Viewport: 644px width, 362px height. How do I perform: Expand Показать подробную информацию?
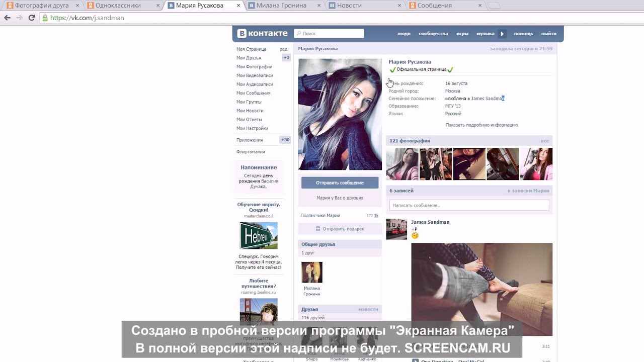tap(481, 125)
